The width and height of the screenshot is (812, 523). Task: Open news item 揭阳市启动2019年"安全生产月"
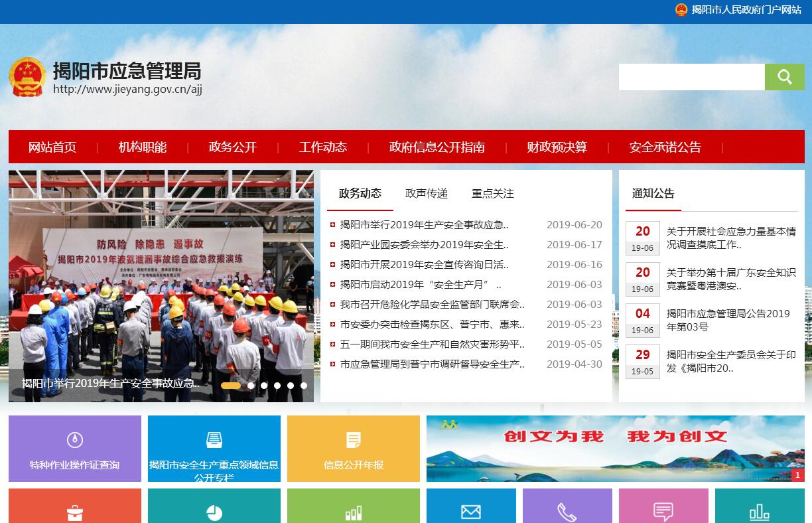420,285
